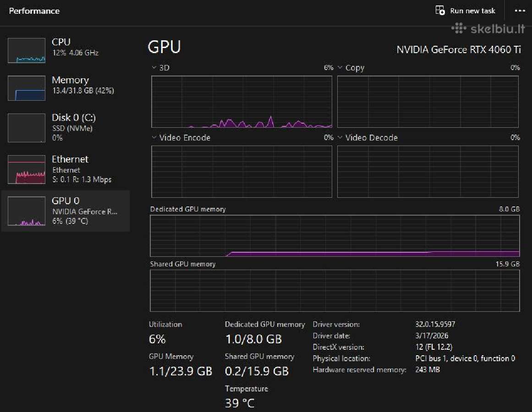Click the driver date 3/17/2026
532x412 pixels.
(x=432, y=336)
